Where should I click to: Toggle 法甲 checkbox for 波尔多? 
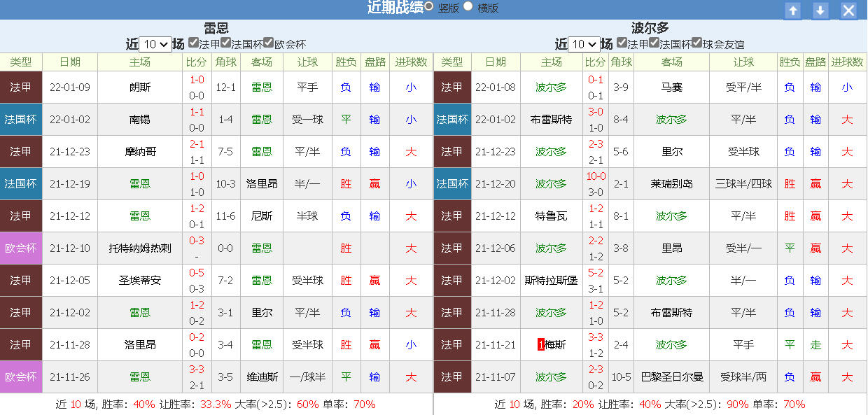[x=622, y=43]
